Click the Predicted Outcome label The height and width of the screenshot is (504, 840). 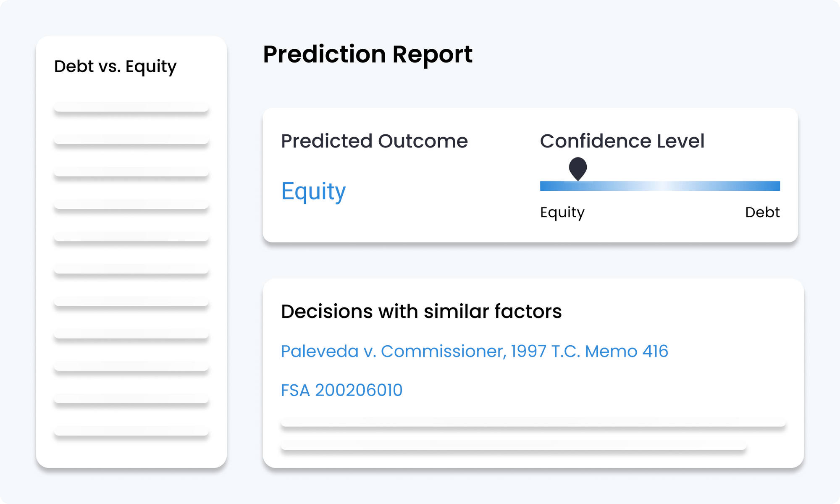pos(374,141)
